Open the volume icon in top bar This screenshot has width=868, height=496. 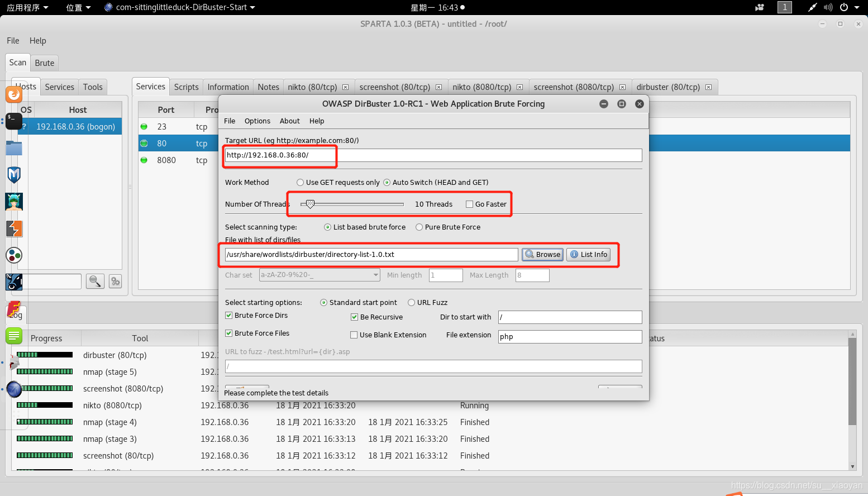[828, 7]
